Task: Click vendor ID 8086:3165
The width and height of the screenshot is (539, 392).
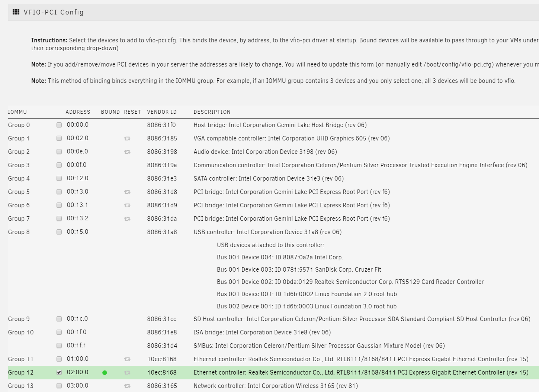Action: coord(162,386)
